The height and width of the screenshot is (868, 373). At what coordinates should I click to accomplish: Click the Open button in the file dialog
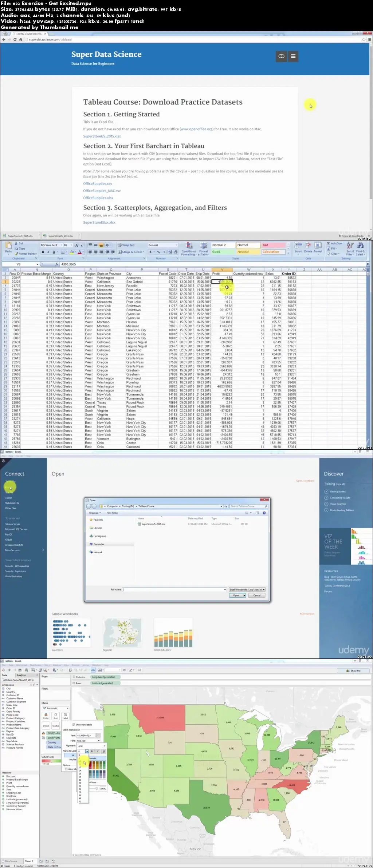coord(236,596)
